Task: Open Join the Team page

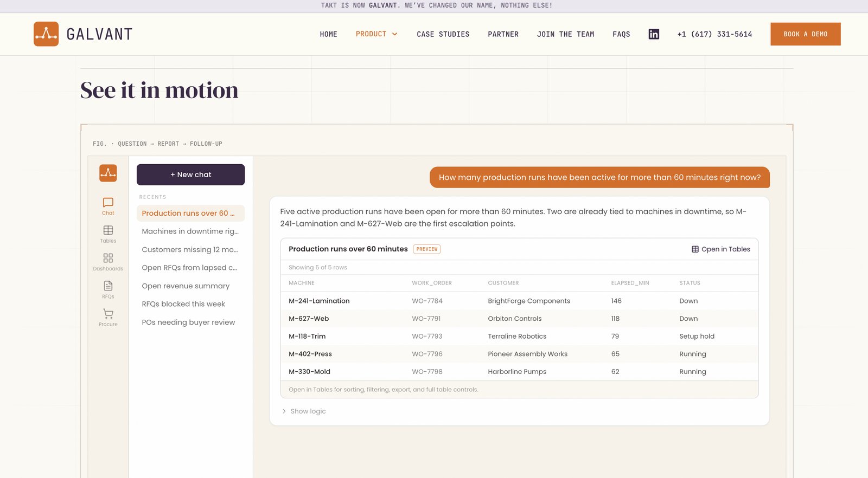Action: (x=565, y=34)
